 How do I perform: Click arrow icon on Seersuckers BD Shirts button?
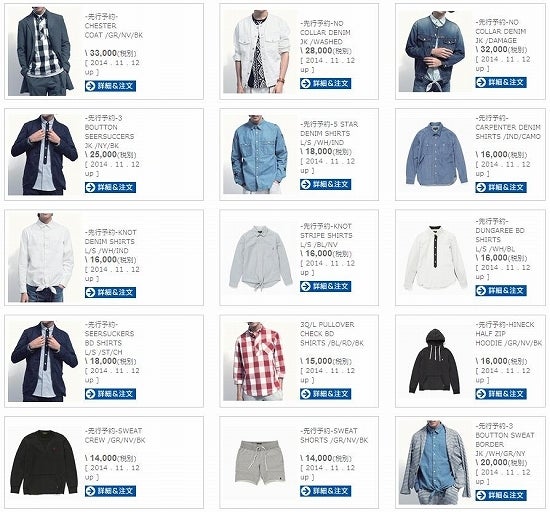coord(90,394)
